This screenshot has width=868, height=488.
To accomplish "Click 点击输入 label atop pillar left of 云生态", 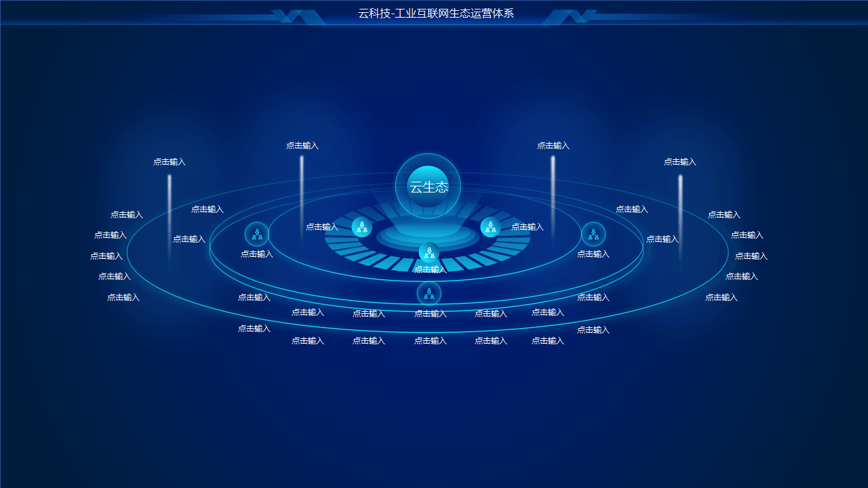I will click(x=302, y=146).
